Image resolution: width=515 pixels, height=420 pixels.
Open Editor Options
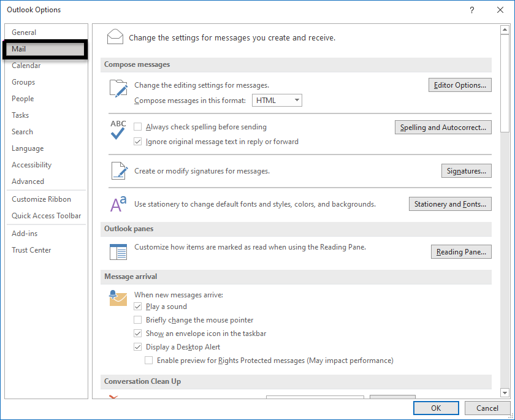coord(460,85)
